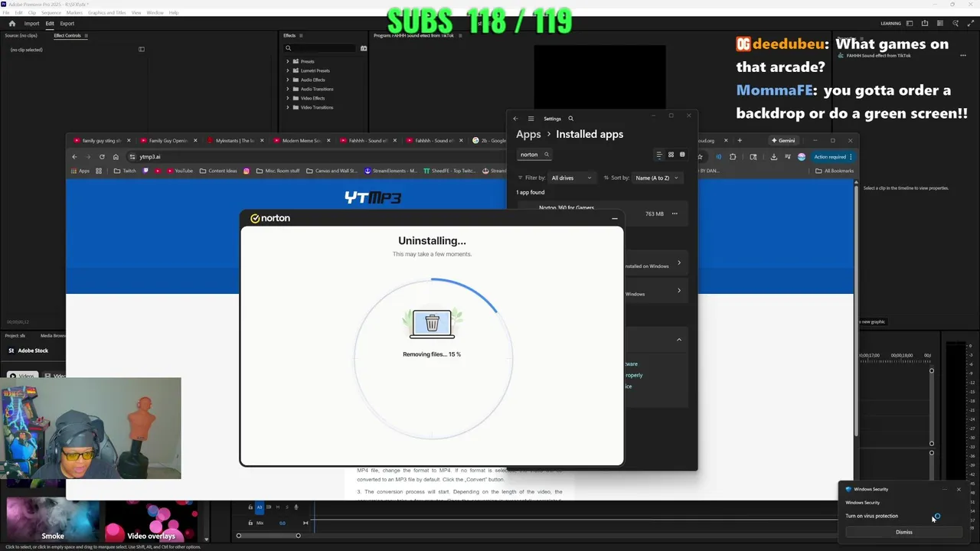Click the Source (no clips) panel tab
The height and width of the screenshot is (551, 980).
[x=21, y=35]
